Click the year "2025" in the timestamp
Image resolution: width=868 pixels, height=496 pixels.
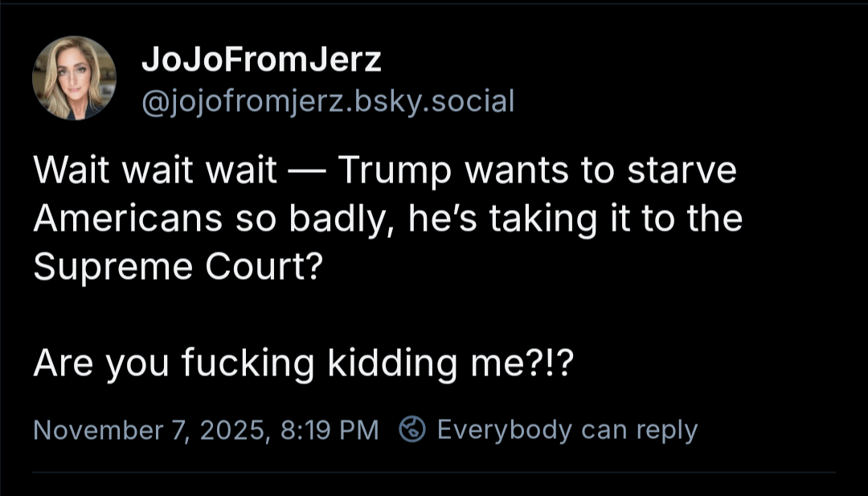pos(237,430)
